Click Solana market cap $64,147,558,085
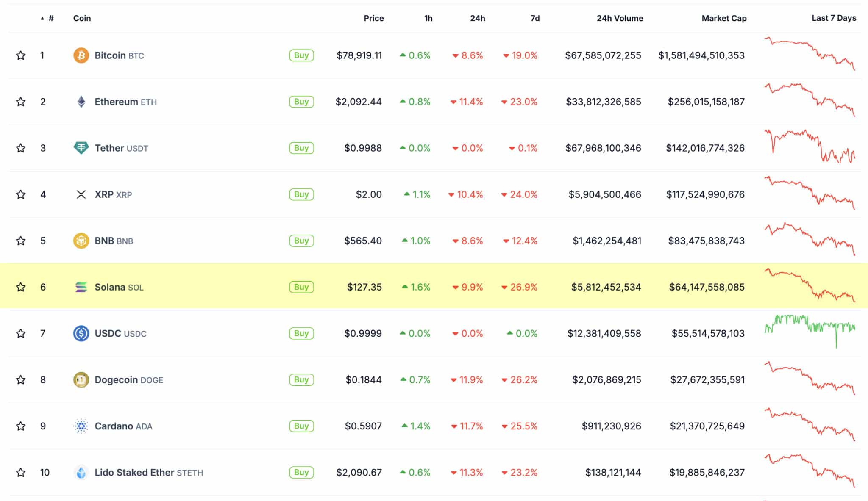This screenshot has height=501, width=868. pyautogui.click(x=707, y=287)
